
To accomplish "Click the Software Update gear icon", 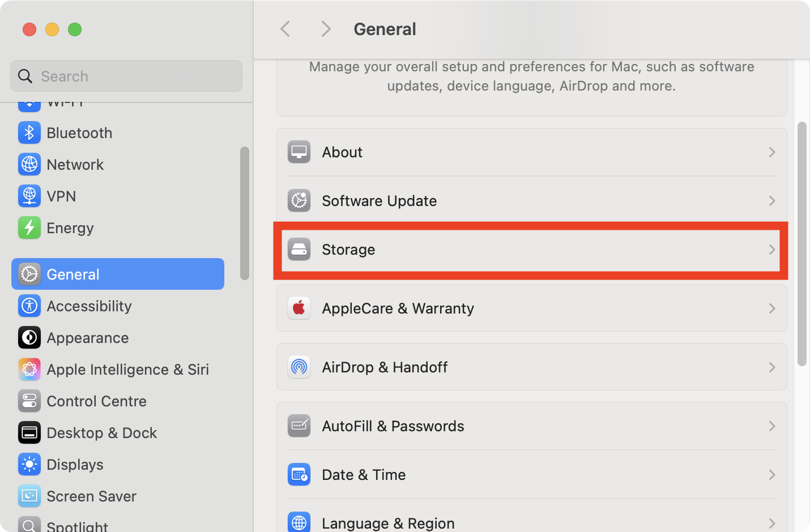I will click(299, 200).
